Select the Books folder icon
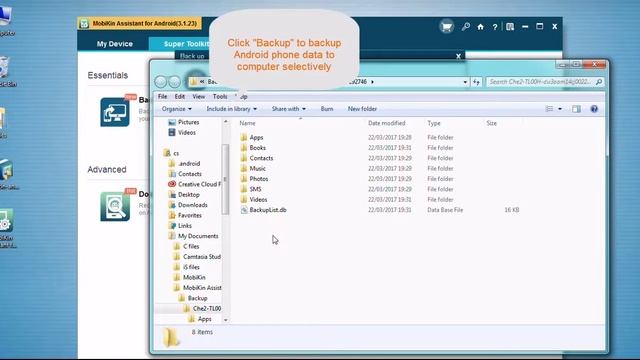Screen dimensions: 640x360 coord(244,147)
